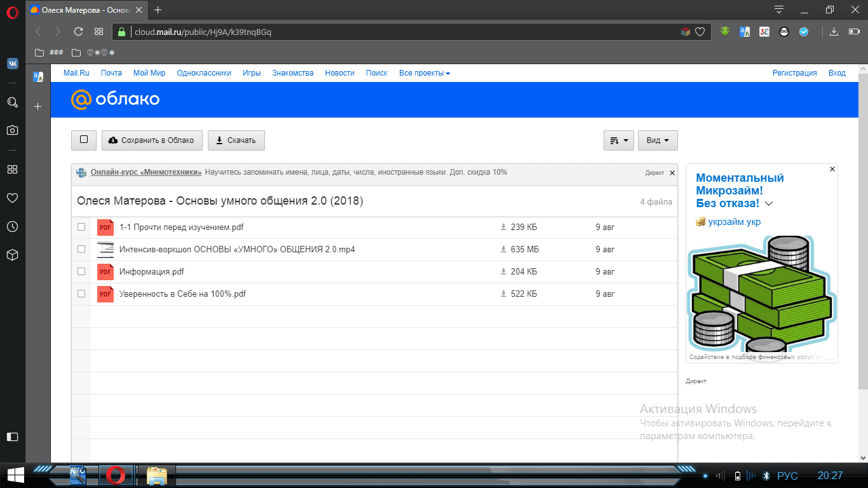Open bookmarks via the sidebar heart icon
Viewport: 868px width, 488px height.
(x=12, y=198)
